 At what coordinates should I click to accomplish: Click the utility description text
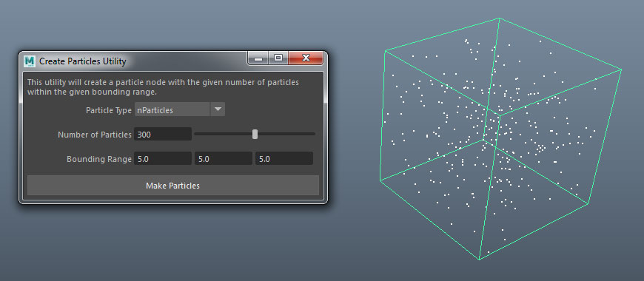163,87
